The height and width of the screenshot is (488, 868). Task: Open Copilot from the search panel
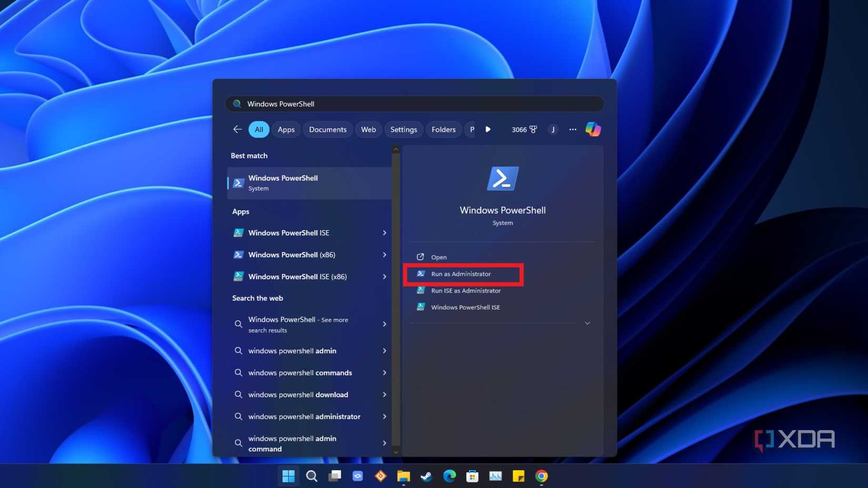pyautogui.click(x=593, y=129)
